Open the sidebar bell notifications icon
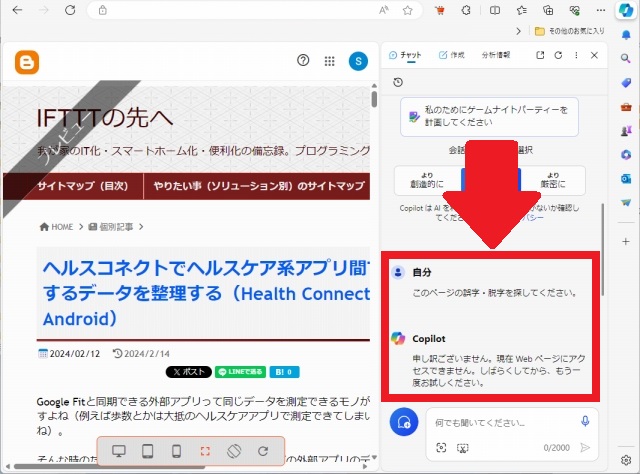Image resolution: width=640 pixels, height=474 pixels. click(626, 35)
